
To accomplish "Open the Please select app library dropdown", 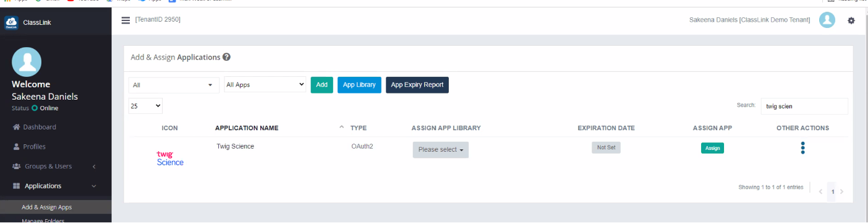I will coord(441,150).
